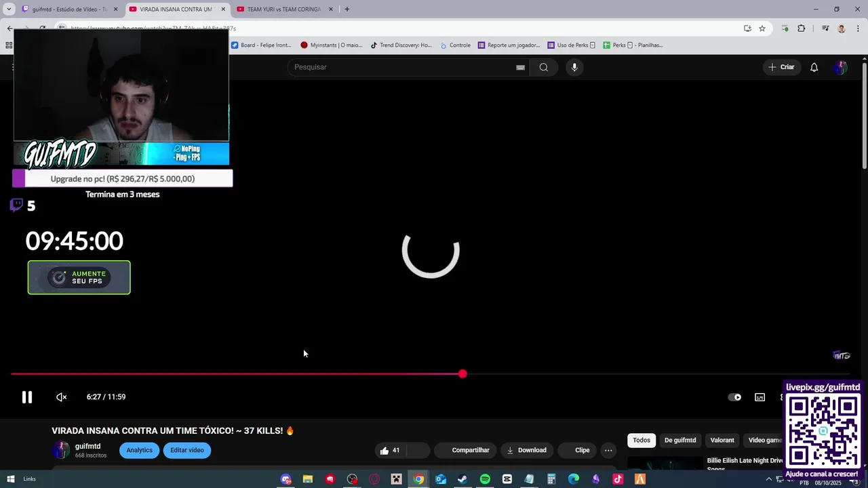The image size is (868, 488).
Task: Start voice search with microphone icon
Action: click(x=574, y=67)
